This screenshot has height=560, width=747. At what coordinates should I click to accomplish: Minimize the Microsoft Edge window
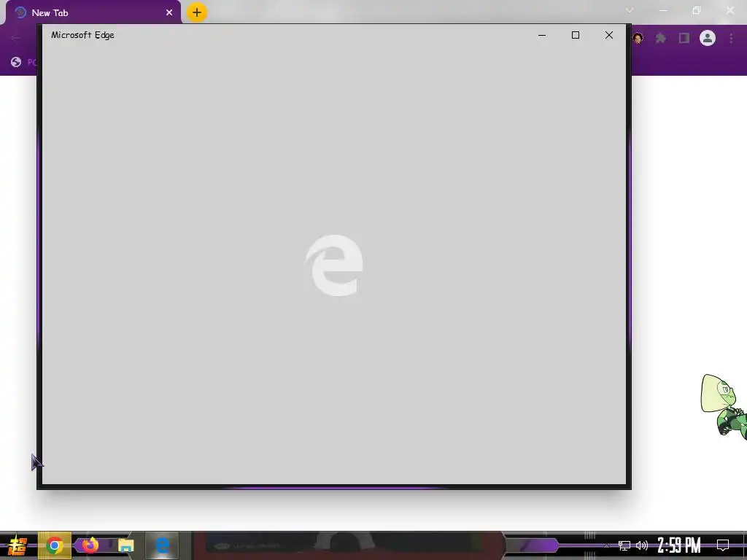click(542, 35)
